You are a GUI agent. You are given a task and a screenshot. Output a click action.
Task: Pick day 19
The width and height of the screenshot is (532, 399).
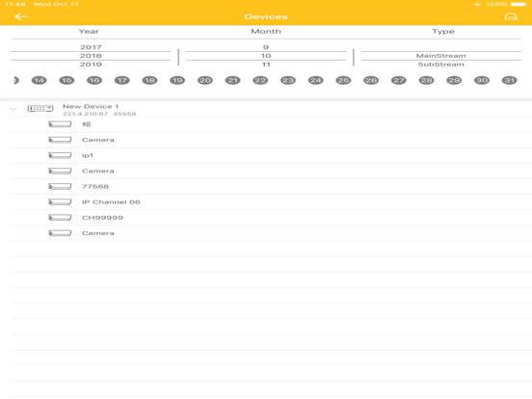(x=177, y=80)
